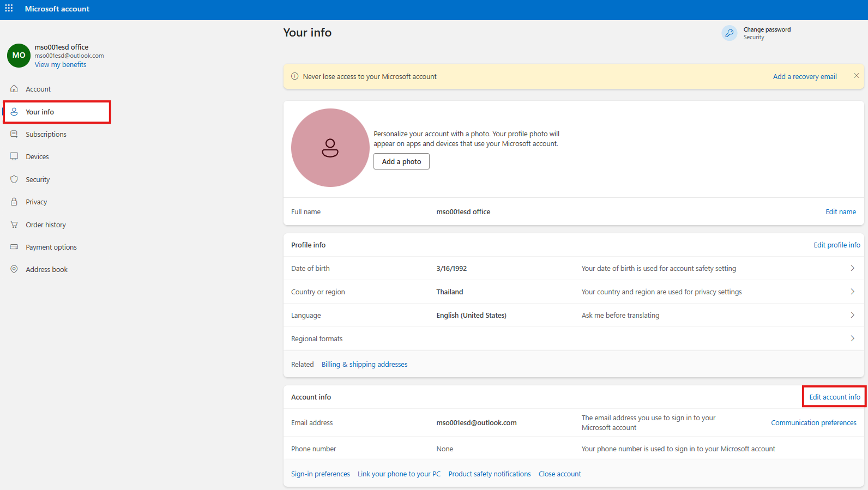Click the Privacy lock icon in sidebar
Viewport: 868px width, 490px height.
pyautogui.click(x=14, y=202)
